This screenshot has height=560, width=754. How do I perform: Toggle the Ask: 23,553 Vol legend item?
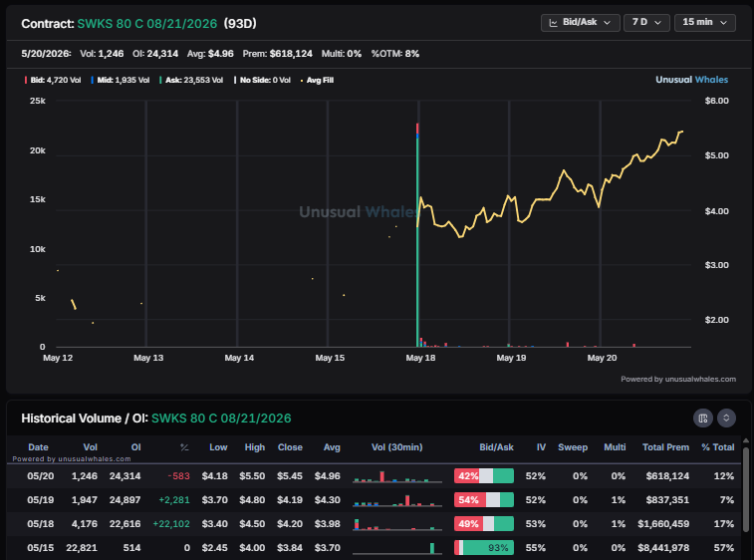(x=191, y=81)
